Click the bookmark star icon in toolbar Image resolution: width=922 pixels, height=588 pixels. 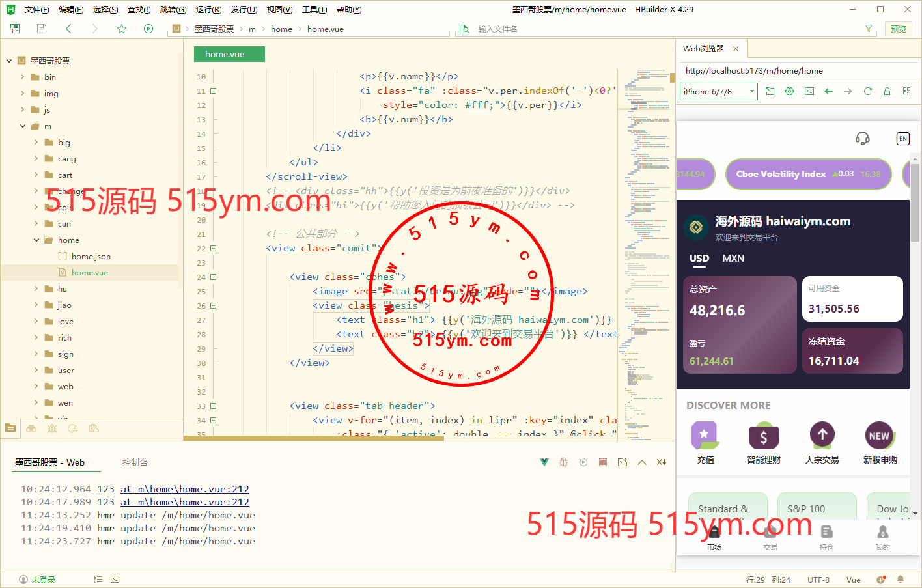tap(122, 29)
